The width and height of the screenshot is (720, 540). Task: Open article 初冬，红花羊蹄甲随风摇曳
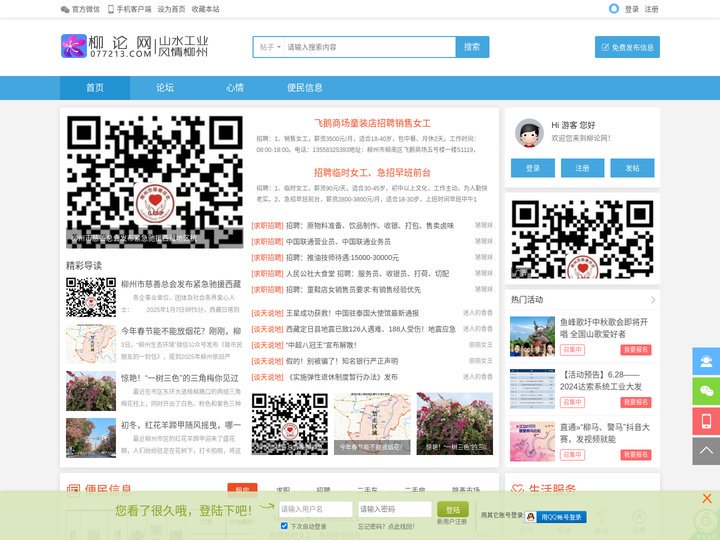pyautogui.click(x=181, y=425)
